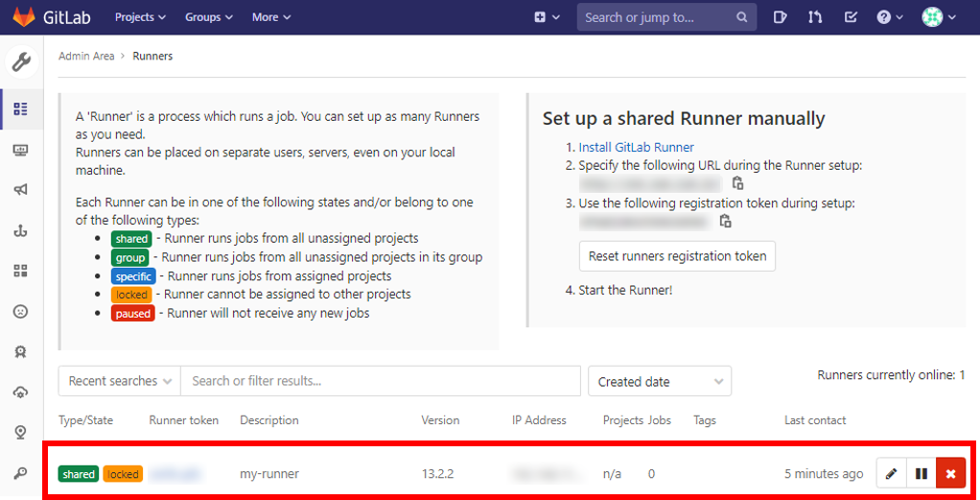Pause the my-runner runner
980x500 pixels.
tap(921, 473)
